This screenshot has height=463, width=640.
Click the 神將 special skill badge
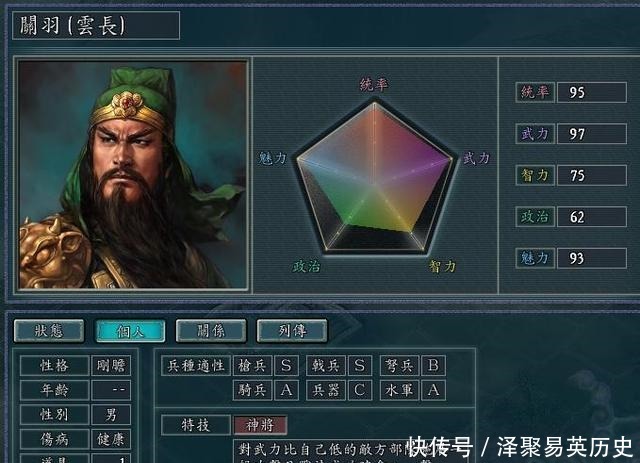point(260,425)
